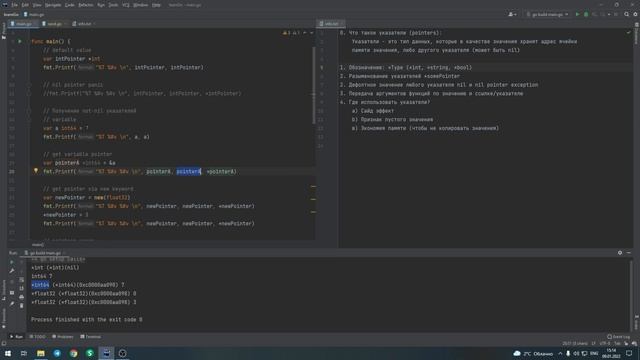The height and width of the screenshot is (360, 640).
Task: Click the print icon in Run panel
Action: [22, 297]
